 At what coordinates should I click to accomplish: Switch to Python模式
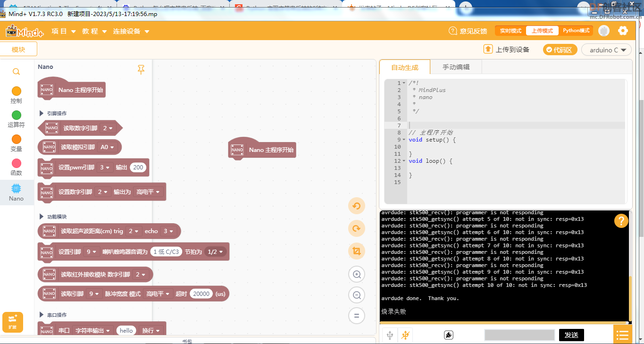point(576,31)
